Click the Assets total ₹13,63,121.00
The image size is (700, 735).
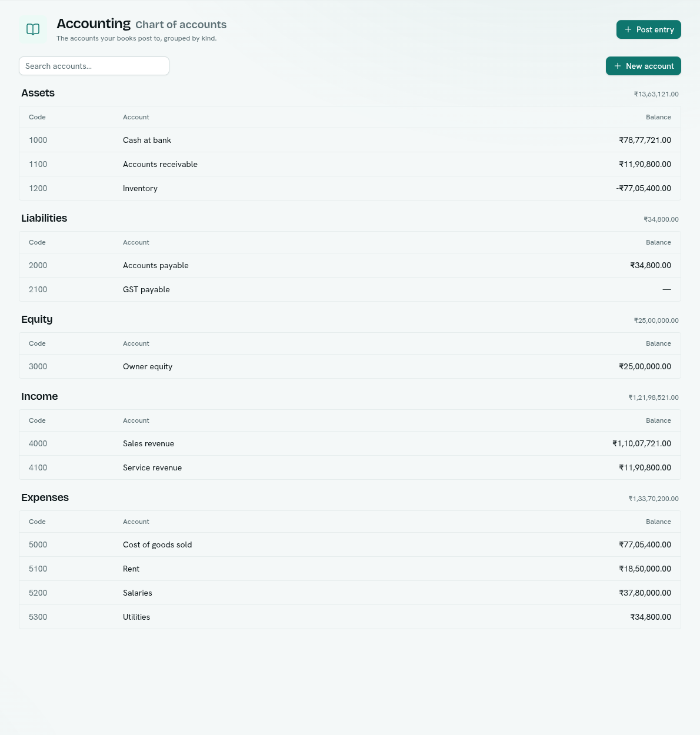pos(656,94)
